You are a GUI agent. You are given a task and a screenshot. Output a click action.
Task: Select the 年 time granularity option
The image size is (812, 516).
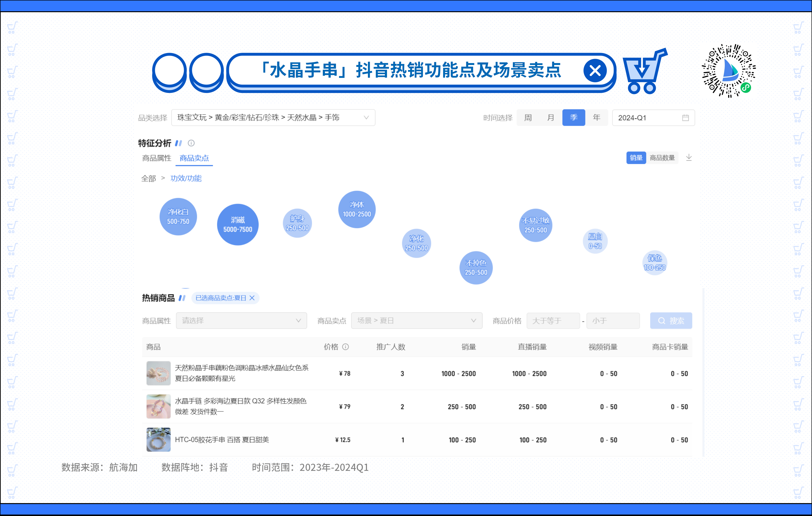pyautogui.click(x=596, y=118)
